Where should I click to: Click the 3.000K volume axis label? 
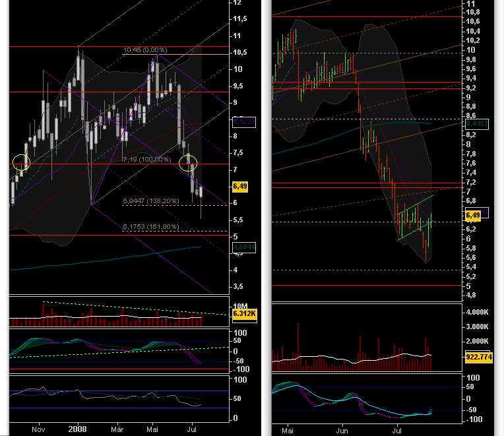[477, 327]
